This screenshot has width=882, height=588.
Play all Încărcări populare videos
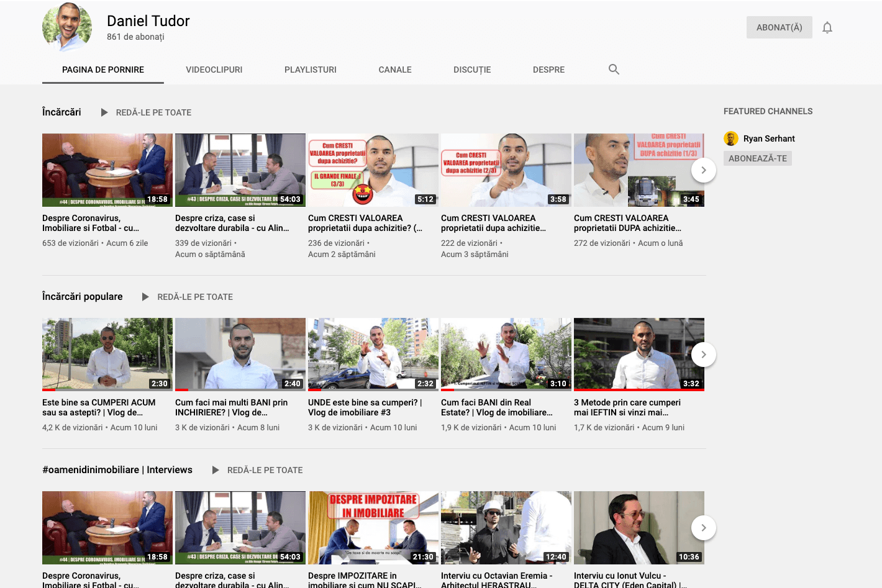tap(188, 297)
